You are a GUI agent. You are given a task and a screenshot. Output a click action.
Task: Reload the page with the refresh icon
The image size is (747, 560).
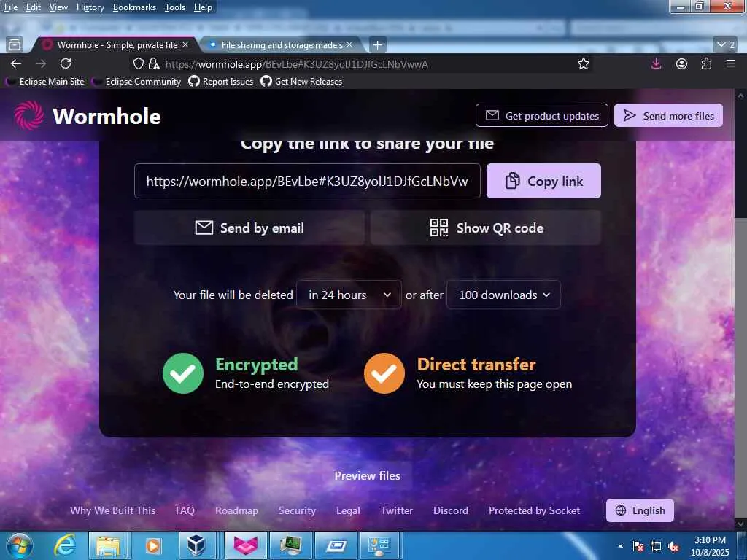point(66,64)
